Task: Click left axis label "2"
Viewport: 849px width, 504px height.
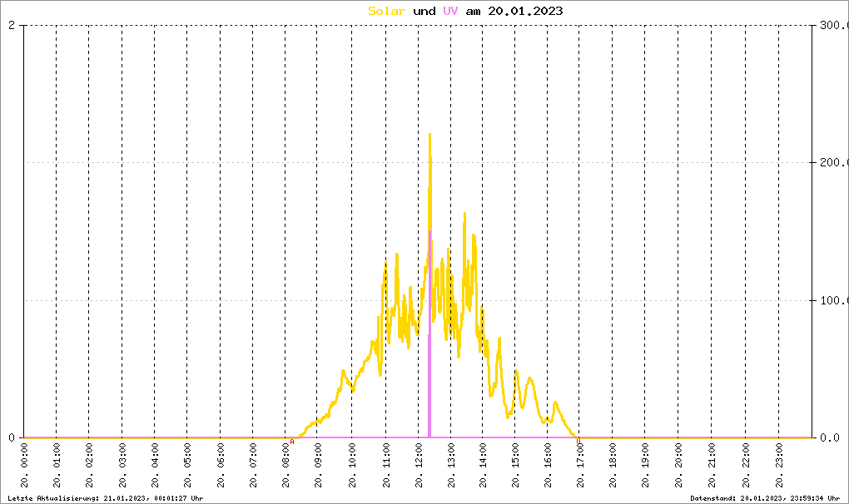Action: pyautogui.click(x=12, y=25)
